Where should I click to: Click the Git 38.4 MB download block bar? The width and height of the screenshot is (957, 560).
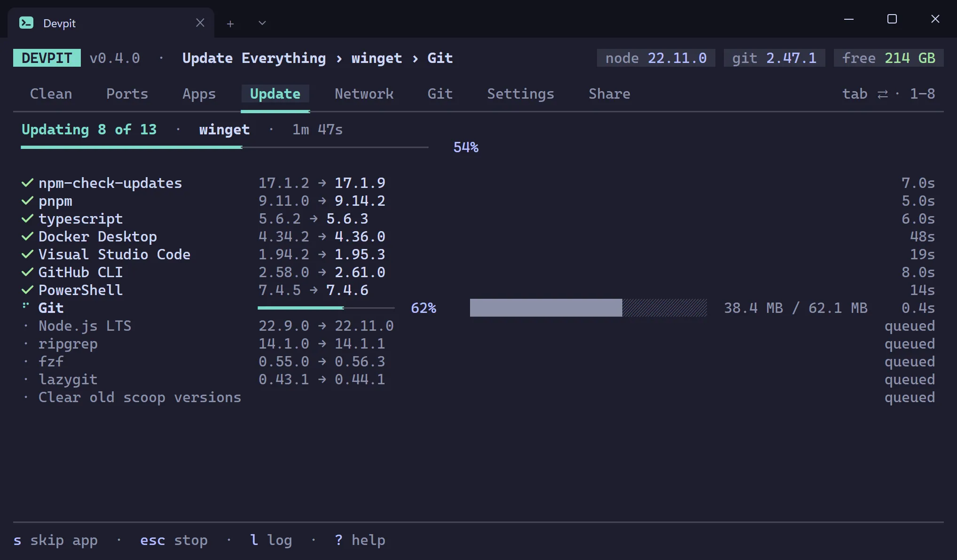(588, 308)
